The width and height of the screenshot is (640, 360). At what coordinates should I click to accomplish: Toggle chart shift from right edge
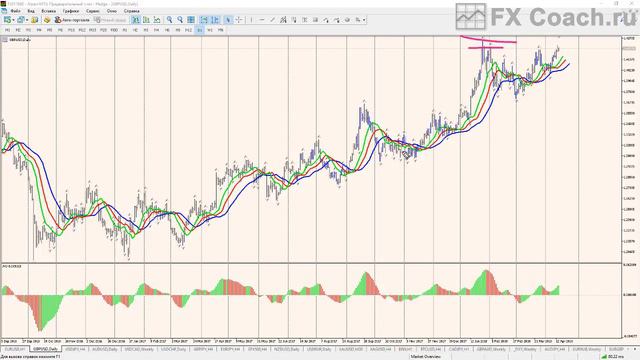point(215,20)
